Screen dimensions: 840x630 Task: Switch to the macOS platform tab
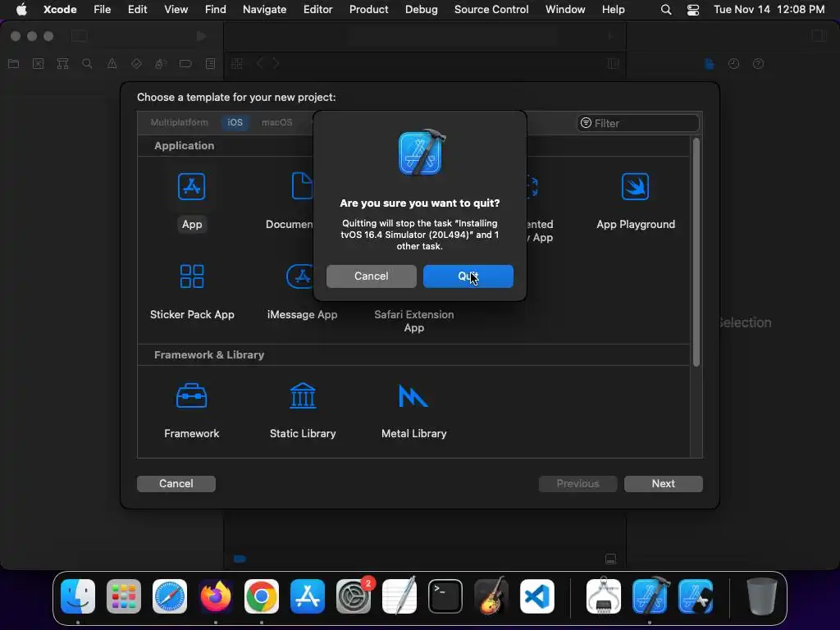pos(276,122)
